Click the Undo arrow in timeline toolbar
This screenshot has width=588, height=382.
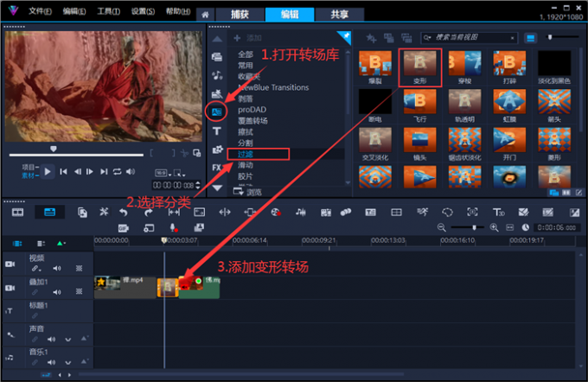pyautogui.click(x=123, y=212)
